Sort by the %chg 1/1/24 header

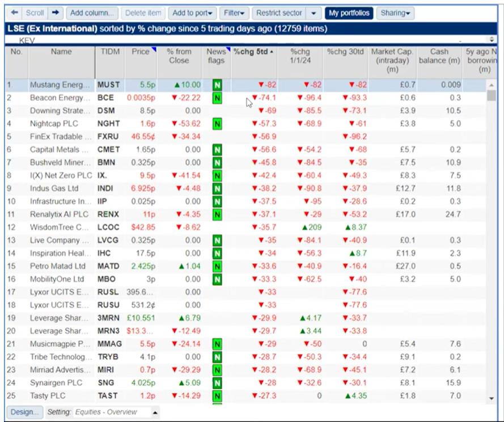(300, 62)
